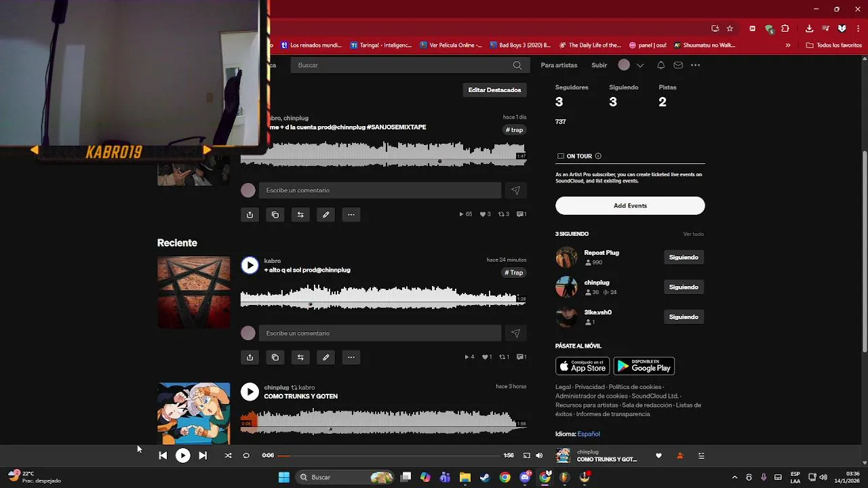Open the Los reinados mundi... bookmark
Screen dimensions: 868x488
311,45
